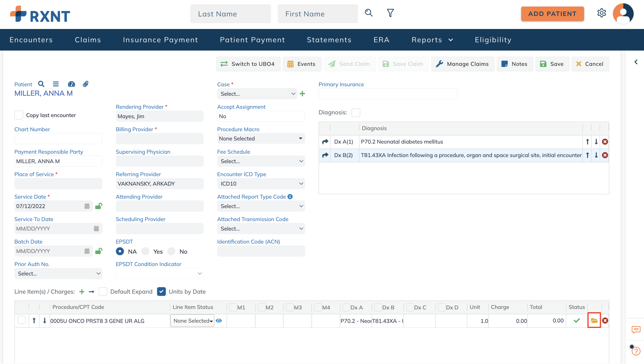The height and width of the screenshot is (364, 644).
Task: Move the 0005U line item up
Action: coord(34,321)
